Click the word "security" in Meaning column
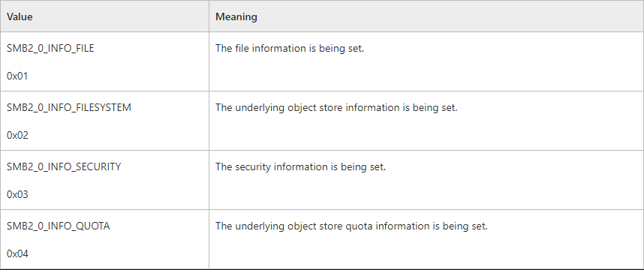The image size is (644, 270). 252,167
